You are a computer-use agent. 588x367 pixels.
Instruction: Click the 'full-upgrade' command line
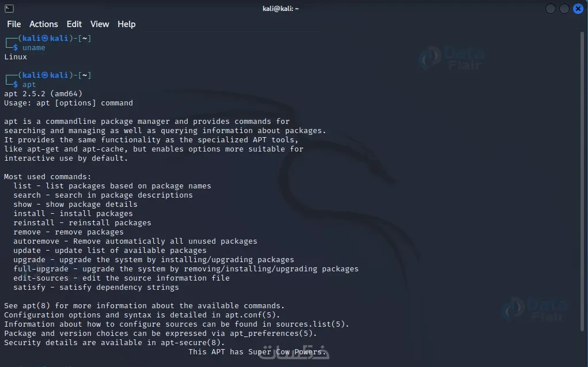pos(186,268)
